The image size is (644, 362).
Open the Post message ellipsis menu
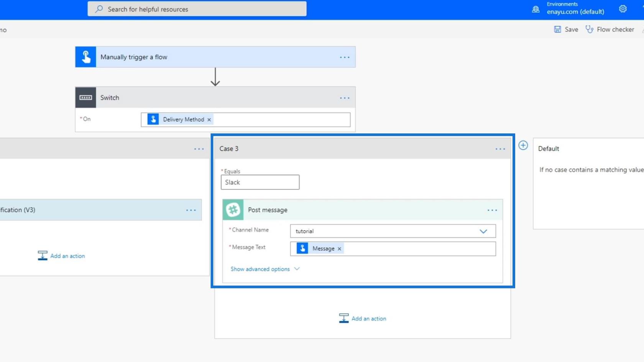tap(492, 210)
